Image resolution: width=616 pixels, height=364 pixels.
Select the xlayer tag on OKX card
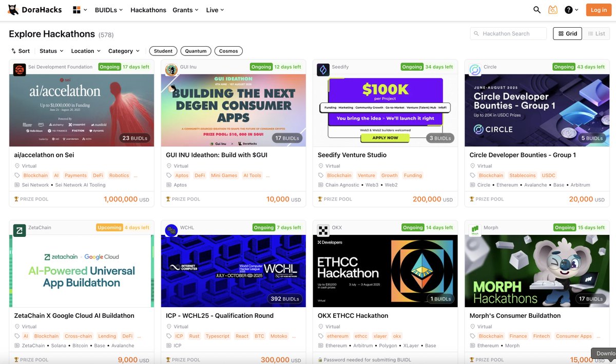tap(380, 336)
